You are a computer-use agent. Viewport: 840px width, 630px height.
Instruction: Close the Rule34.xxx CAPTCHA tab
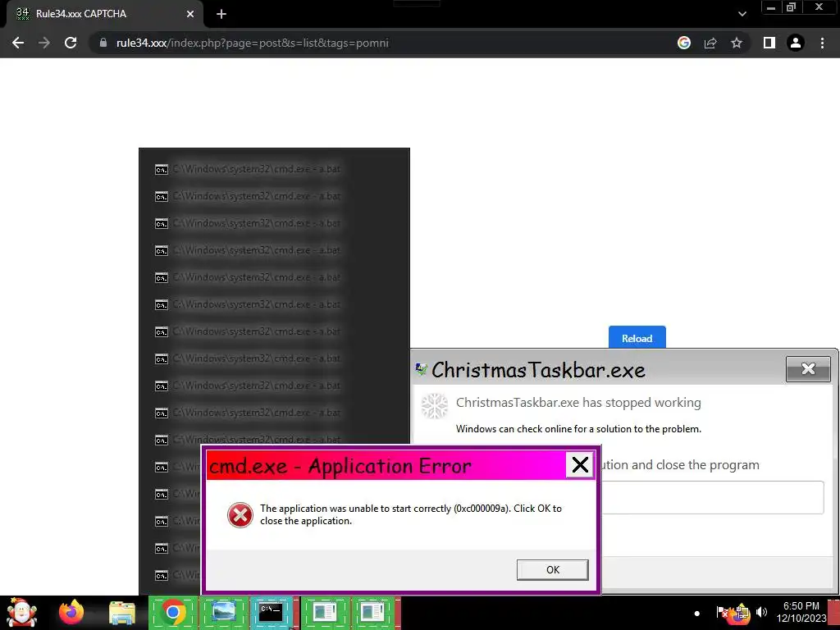coord(190,14)
